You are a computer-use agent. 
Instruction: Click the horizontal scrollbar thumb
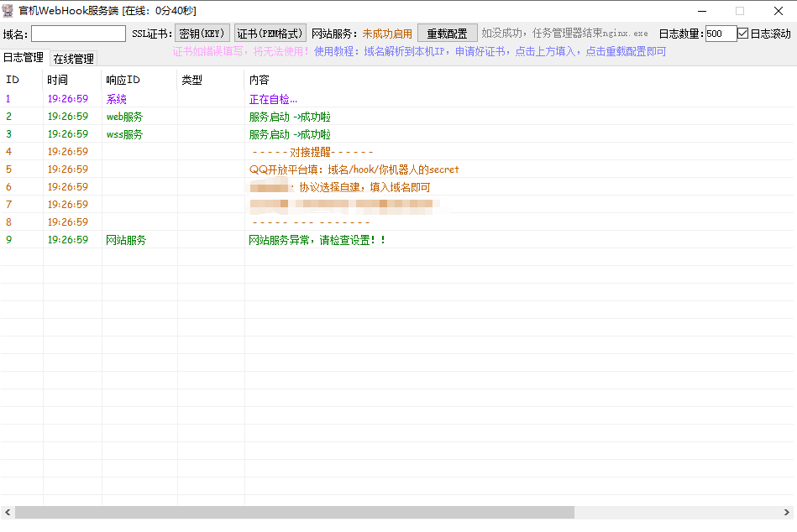click(x=294, y=512)
